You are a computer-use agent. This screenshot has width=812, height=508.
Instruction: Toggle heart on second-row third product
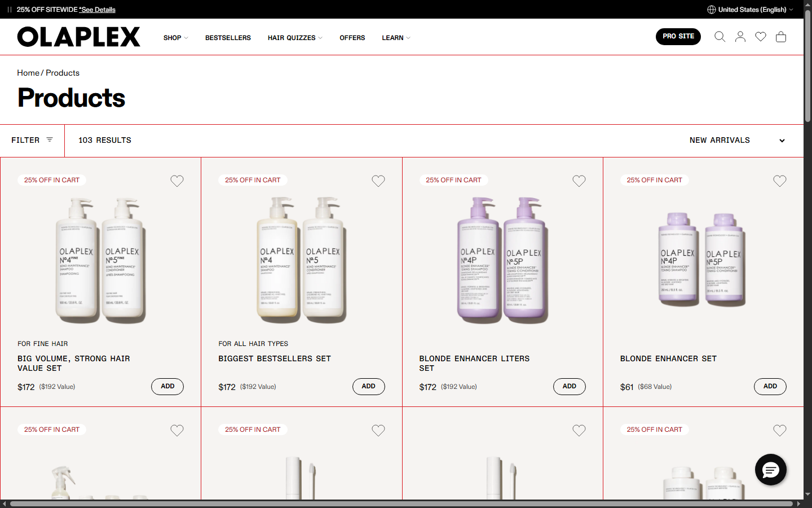coord(579,430)
